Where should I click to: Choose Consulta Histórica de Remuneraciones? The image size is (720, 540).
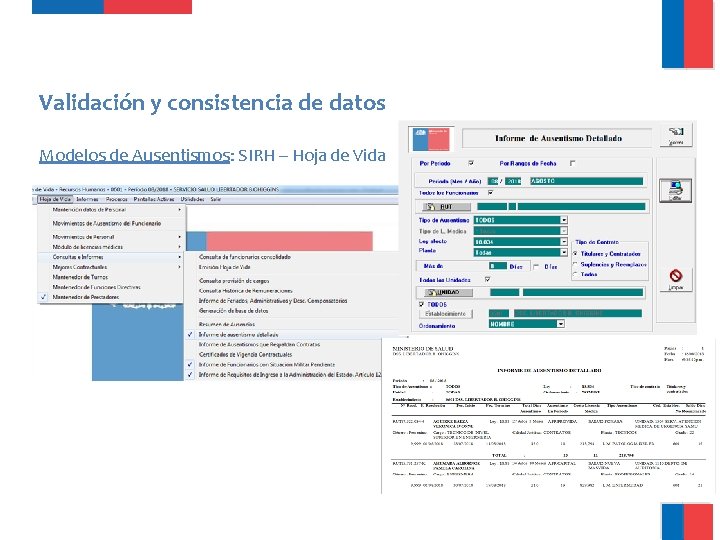point(246,291)
